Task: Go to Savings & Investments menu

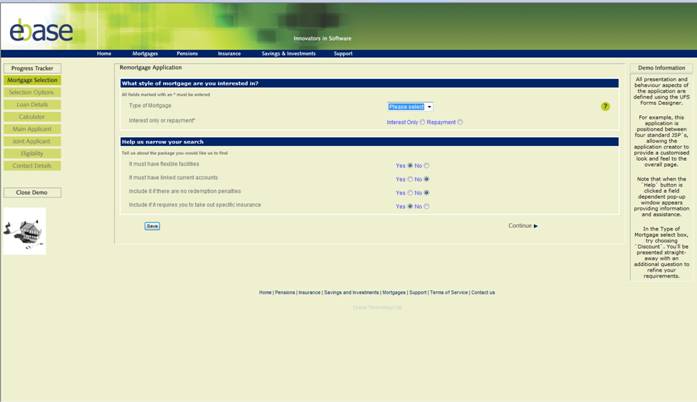Action: pos(287,53)
